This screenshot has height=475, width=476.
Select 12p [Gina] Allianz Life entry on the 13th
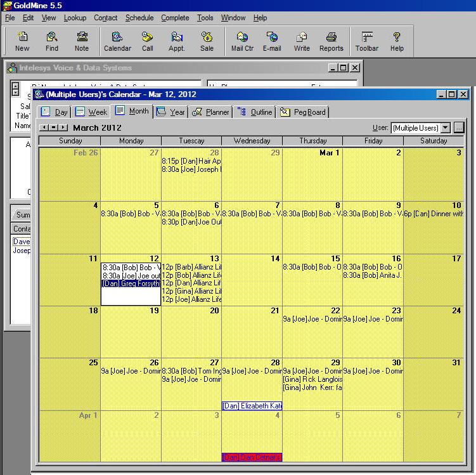click(191, 291)
